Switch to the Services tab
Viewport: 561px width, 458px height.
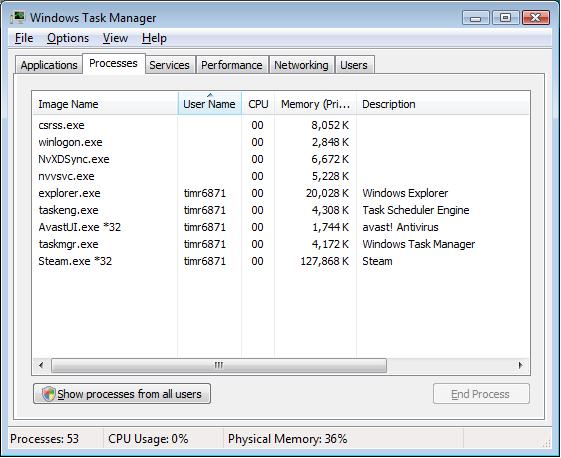point(169,65)
